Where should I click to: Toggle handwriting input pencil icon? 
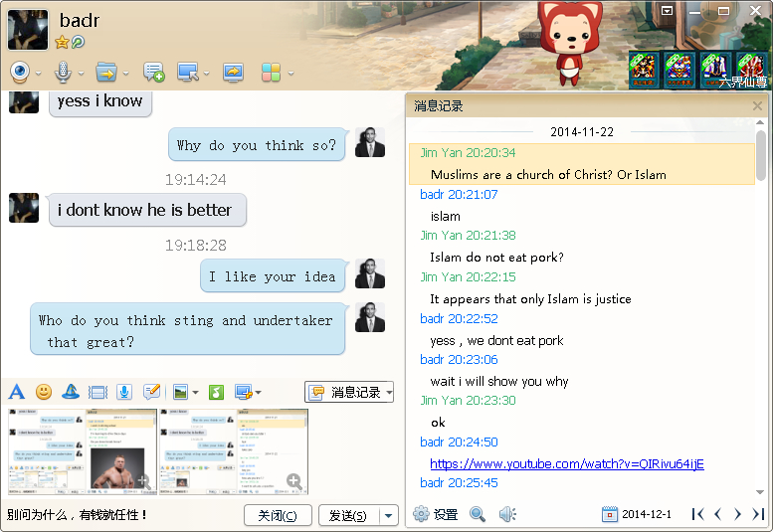[x=152, y=392]
